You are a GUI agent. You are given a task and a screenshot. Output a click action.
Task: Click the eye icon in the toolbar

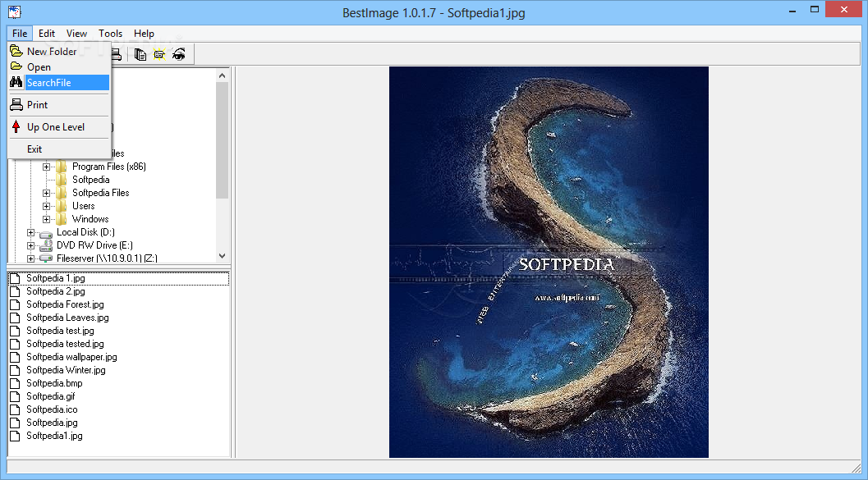(x=178, y=54)
